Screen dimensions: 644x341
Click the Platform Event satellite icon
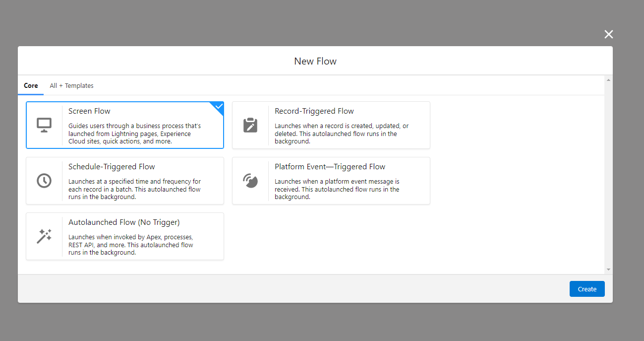coord(250,180)
